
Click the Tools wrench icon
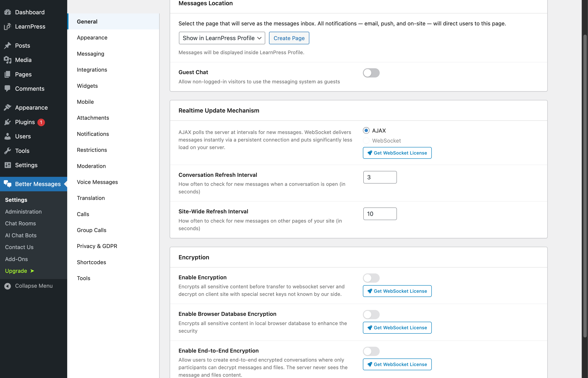point(8,151)
